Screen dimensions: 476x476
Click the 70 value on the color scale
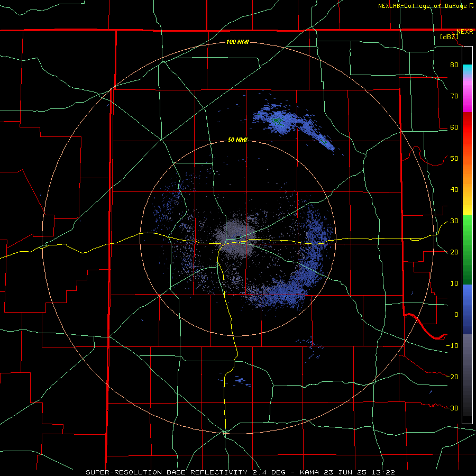point(454,96)
